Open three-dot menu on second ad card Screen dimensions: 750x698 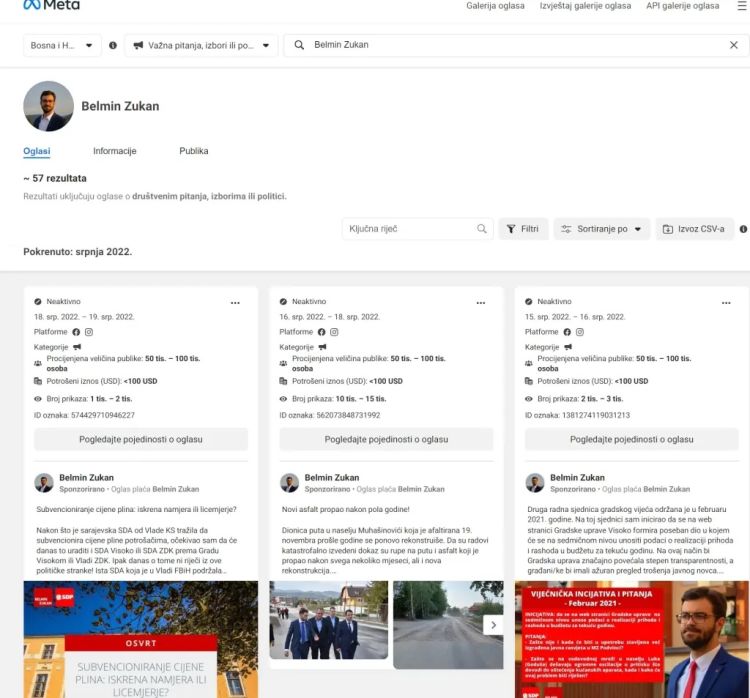tap(481, 302)
